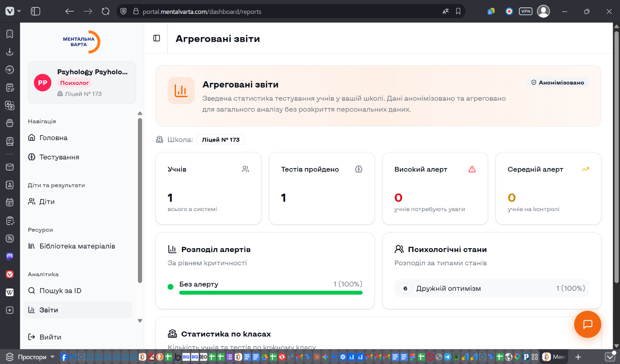
Task: Open the Wikipedia web panel
Action: (10, 292)
